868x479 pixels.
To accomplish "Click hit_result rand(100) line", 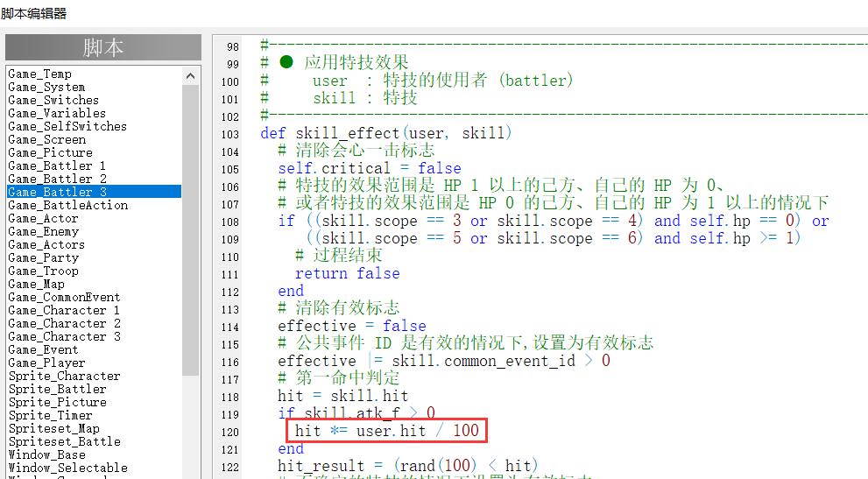I will click(x=407, y=466).
